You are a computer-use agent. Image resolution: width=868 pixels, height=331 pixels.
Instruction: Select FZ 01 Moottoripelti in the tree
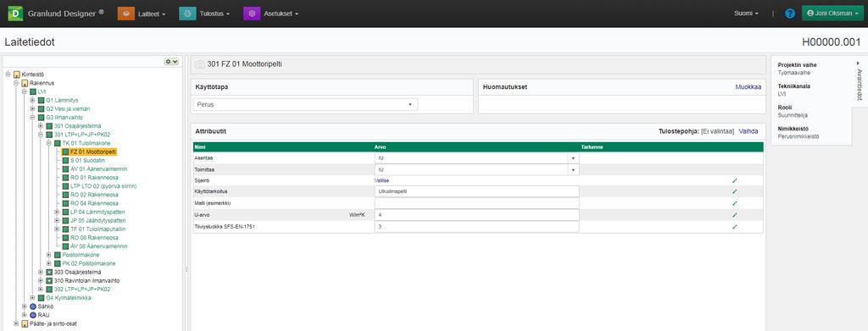[93, 152]
